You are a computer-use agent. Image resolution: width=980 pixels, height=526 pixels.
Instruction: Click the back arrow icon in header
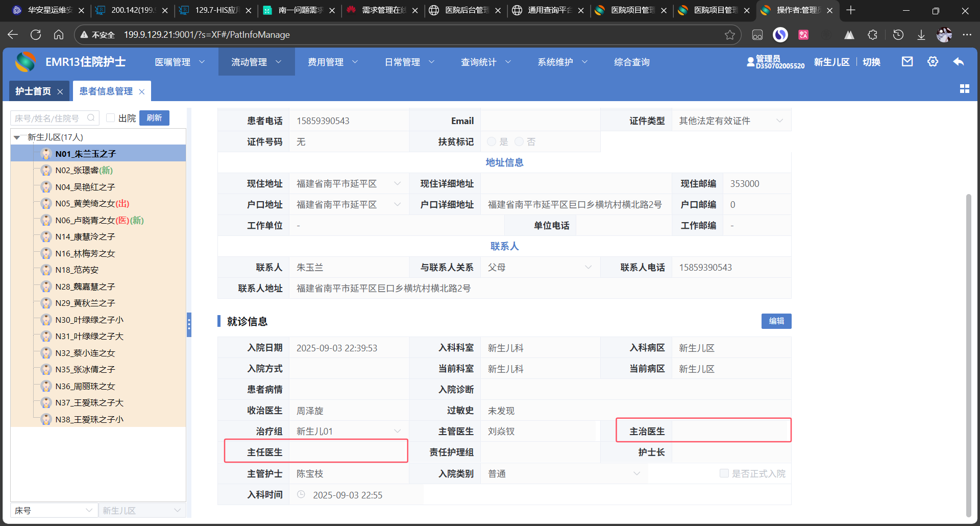tap(958, 62)
